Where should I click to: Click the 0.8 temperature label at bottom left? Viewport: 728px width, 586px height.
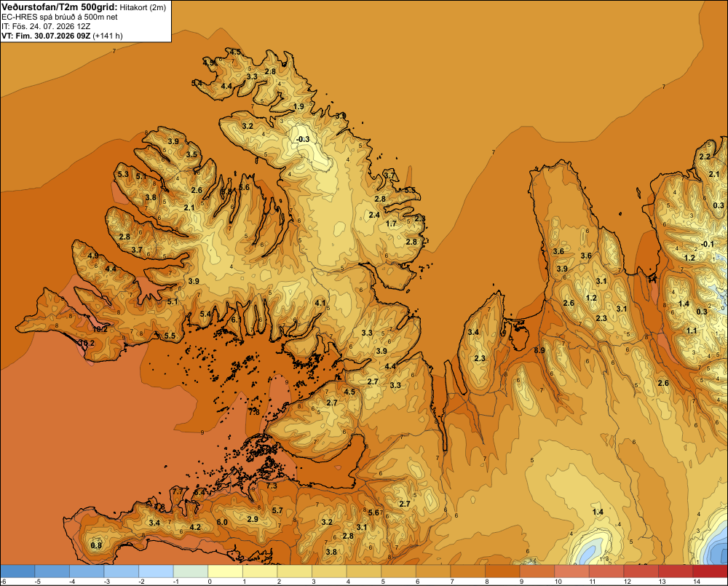(x=96, y=545)
